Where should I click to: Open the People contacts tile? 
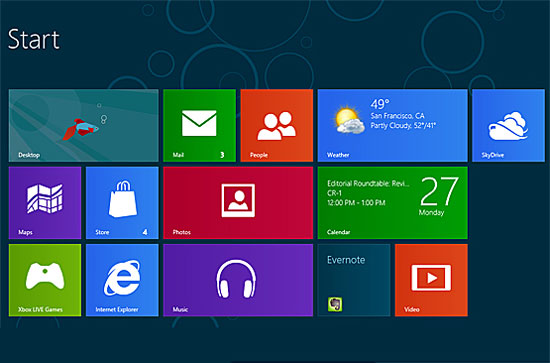tap(277, 125)
